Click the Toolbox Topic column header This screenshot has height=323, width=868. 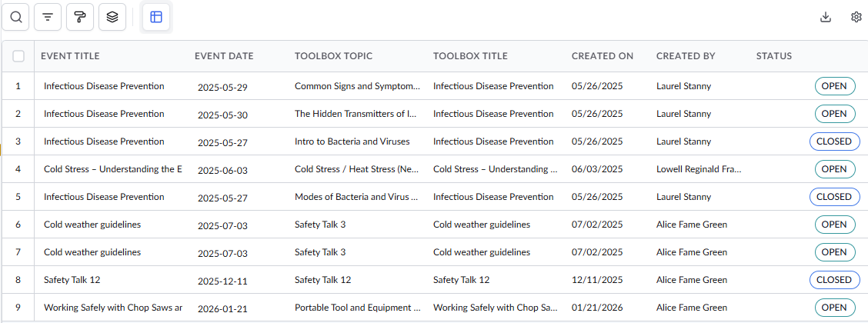[x=333, y=56]
